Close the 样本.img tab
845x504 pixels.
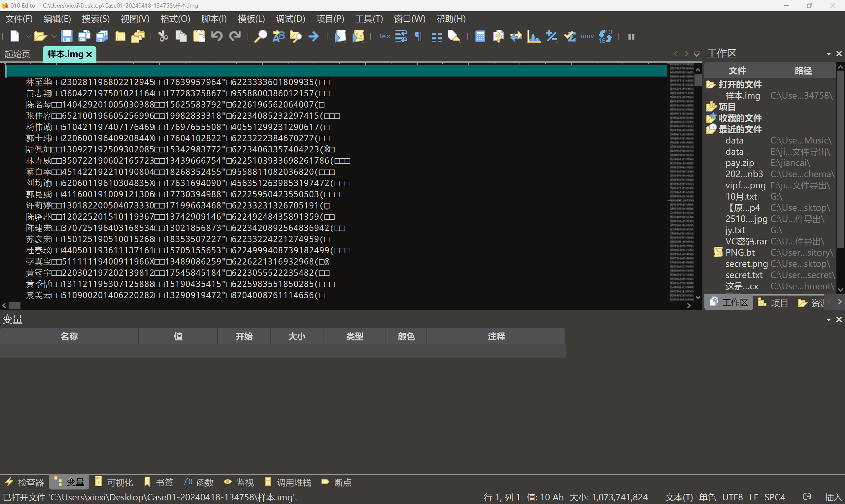89,54
